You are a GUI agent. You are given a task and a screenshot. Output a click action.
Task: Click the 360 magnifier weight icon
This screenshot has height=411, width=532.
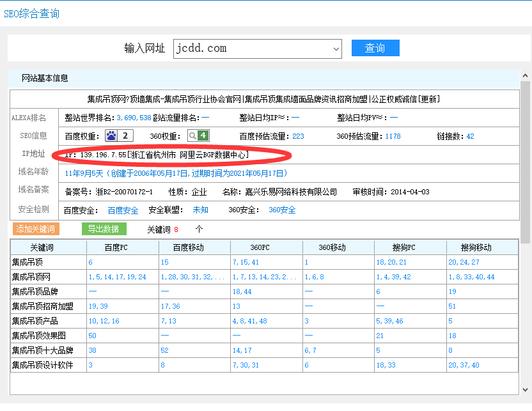point(192,136)
